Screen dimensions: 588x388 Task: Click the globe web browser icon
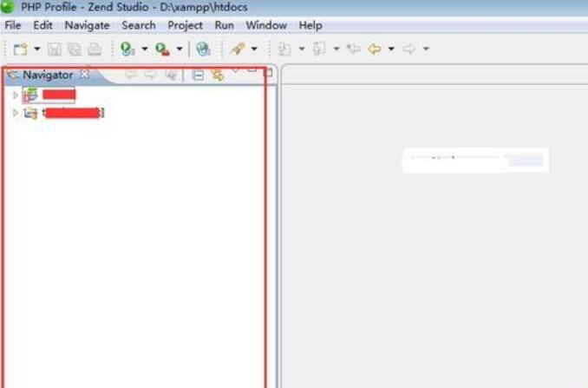pos(203,49)
